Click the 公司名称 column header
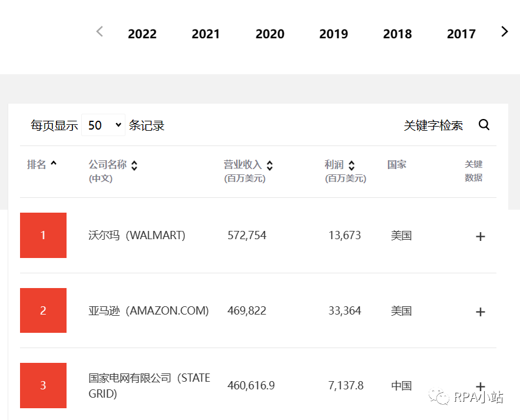 coord(107,164)
